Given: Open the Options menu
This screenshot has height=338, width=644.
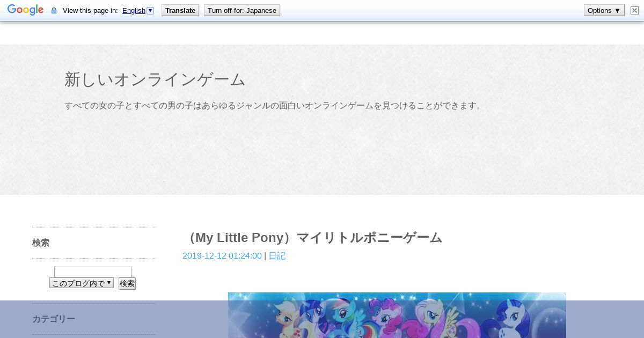Looking at the screenshot, I should tap(604, 10).
